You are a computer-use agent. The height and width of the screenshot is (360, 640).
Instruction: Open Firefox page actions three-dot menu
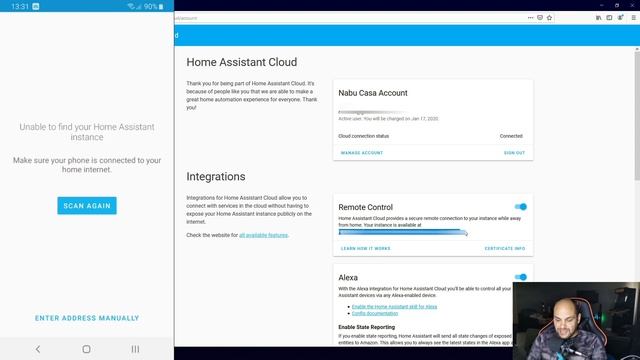point(530,18)
